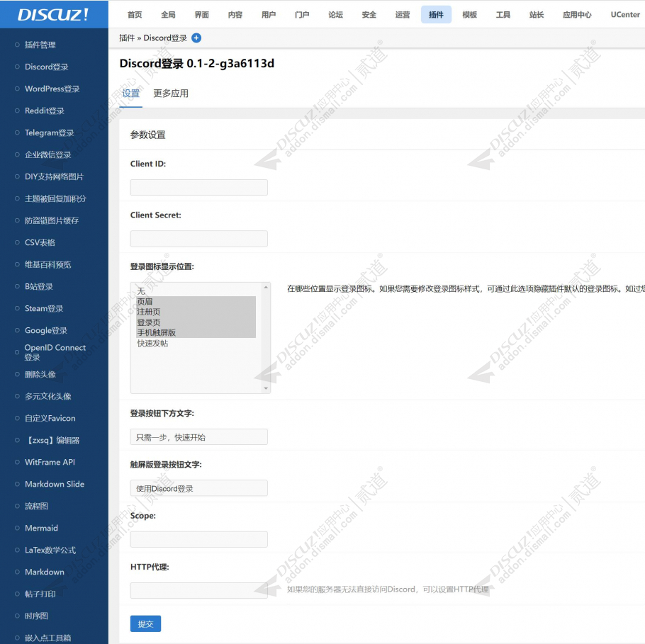Submit the form with 提交 button
Image resolution: width=645 pixels, height=644 pixels.
145,623
